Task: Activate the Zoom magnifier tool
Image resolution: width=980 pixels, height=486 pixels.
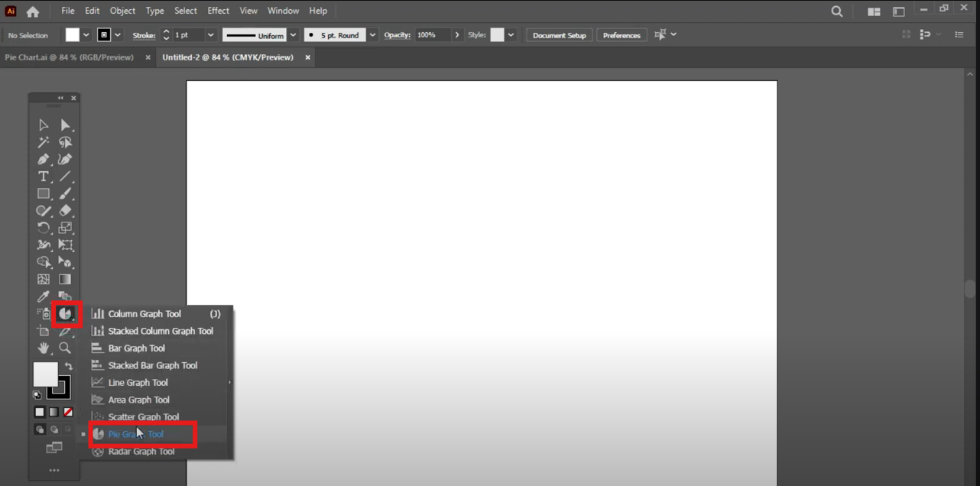Action: click(65, 348)
